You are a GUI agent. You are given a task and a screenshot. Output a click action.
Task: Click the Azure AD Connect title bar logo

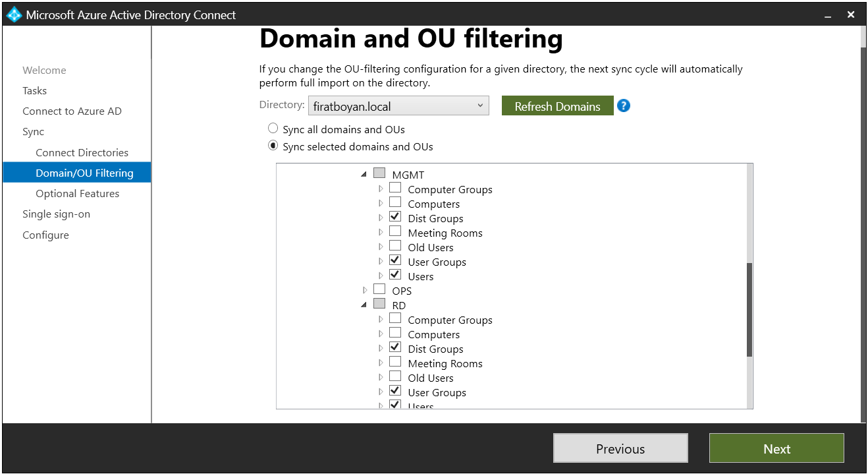pyautogui.click(x=14, y=15)
